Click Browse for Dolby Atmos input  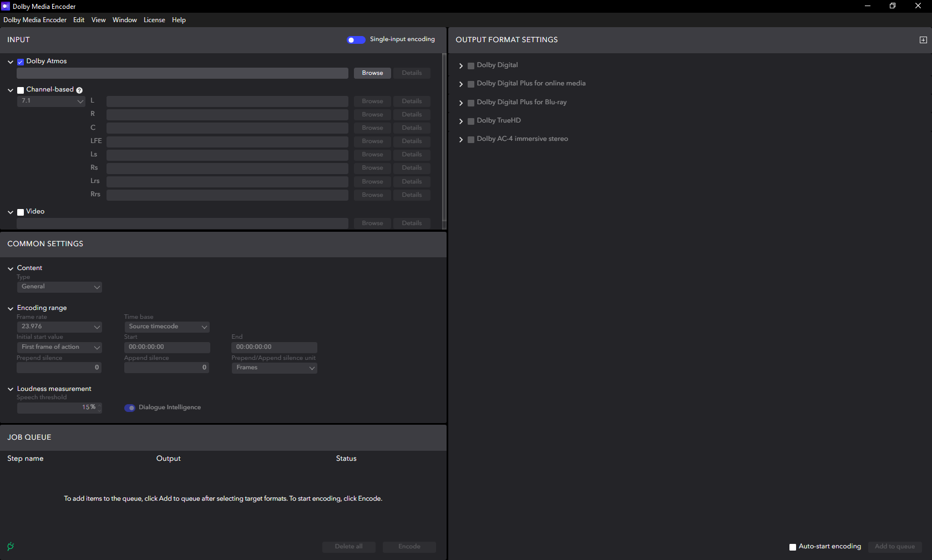[372, 73]
